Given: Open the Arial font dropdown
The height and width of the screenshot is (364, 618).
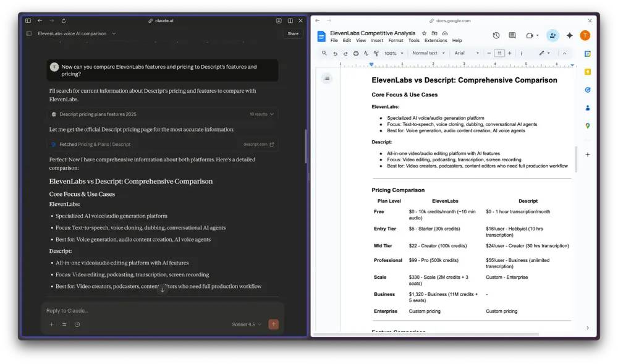Looking at the screenshot, I should tap(467, 53).
